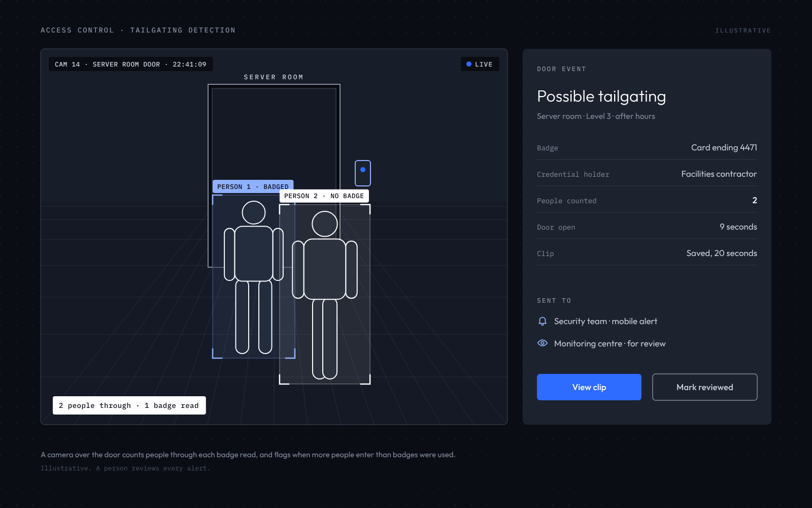Click the 'A person reviews every alert' footnote
This screenshot has height=508, width=812.
[153, 468]
